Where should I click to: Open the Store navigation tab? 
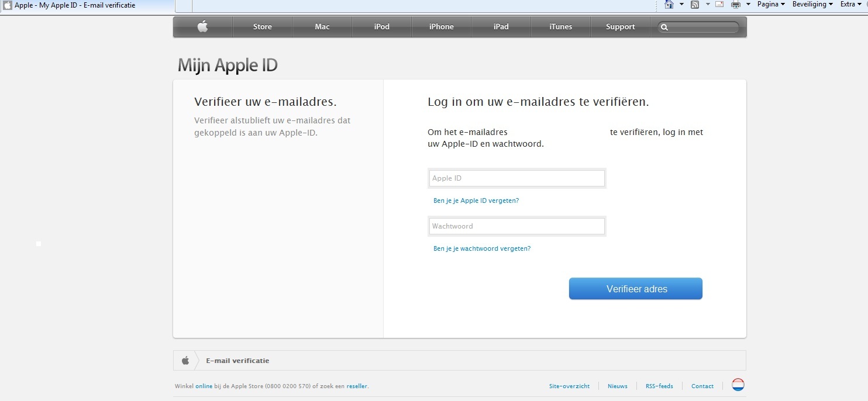pyautogui.click(x=263, y=27)
